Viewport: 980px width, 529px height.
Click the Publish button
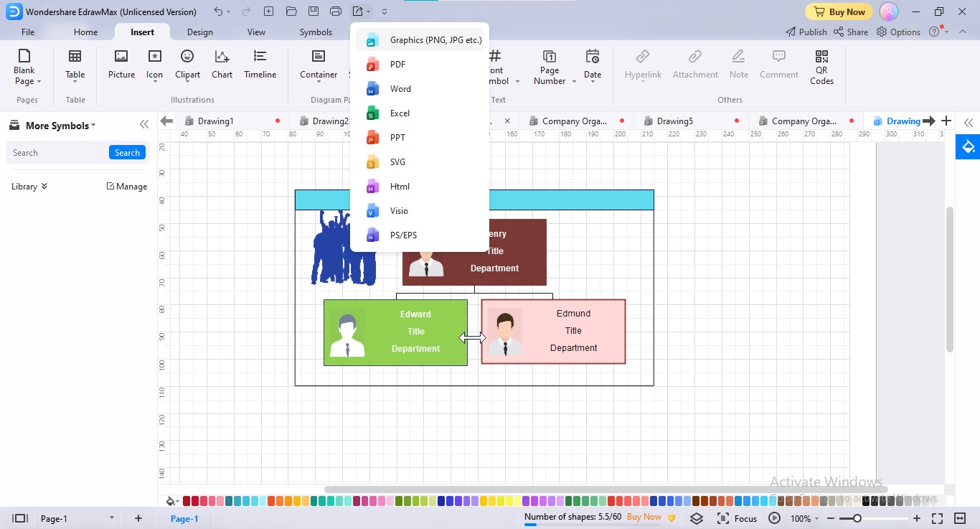[806, 32]
